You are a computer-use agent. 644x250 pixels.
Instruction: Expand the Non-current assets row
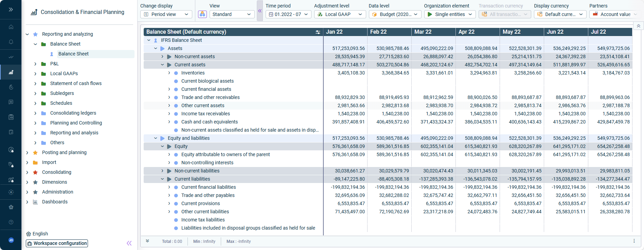pos(162,56)
